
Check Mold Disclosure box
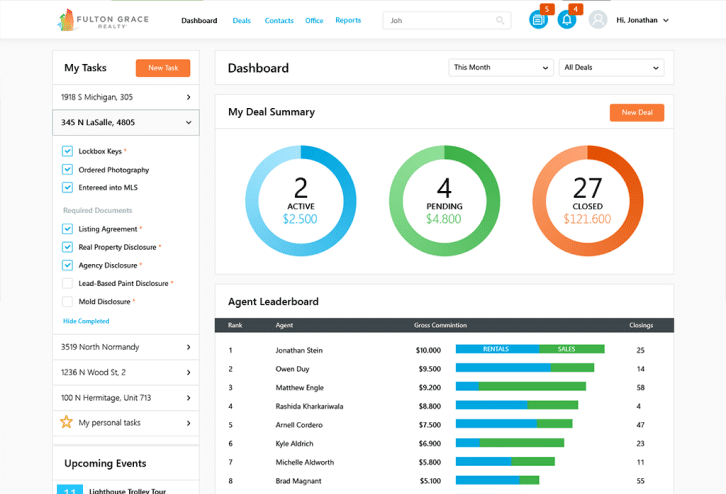pyautogui.click(x=67, y=301)
